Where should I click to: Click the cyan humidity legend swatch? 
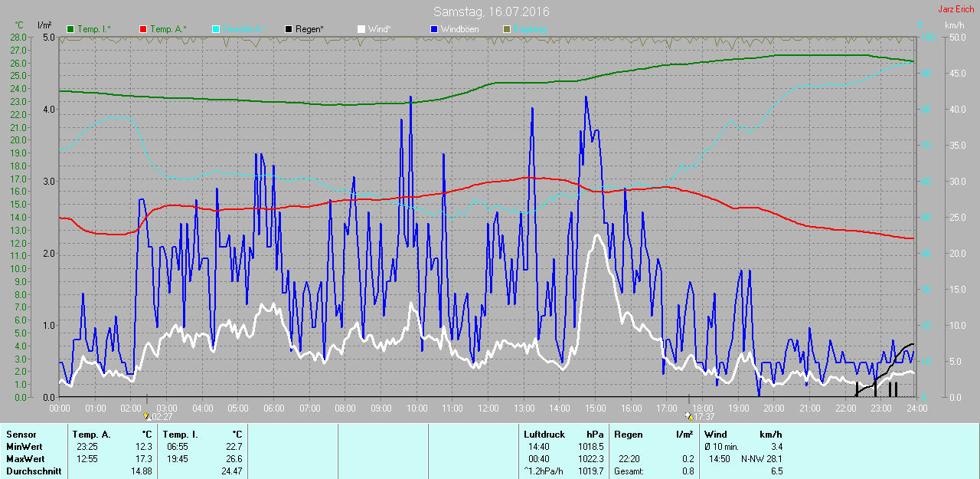coord(215,29)
